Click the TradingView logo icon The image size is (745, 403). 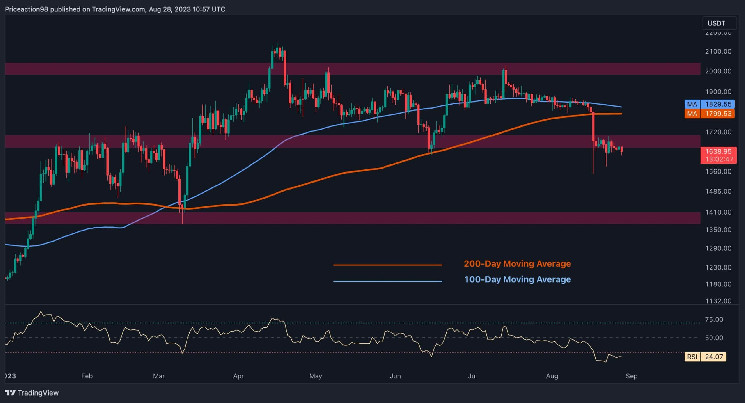tap(10, 393)
